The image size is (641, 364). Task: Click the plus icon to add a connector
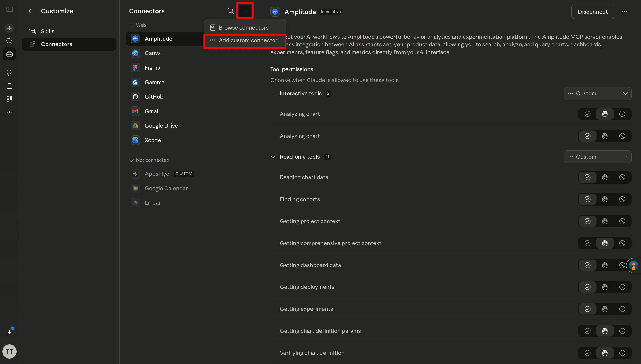click(x=245, y=11)
